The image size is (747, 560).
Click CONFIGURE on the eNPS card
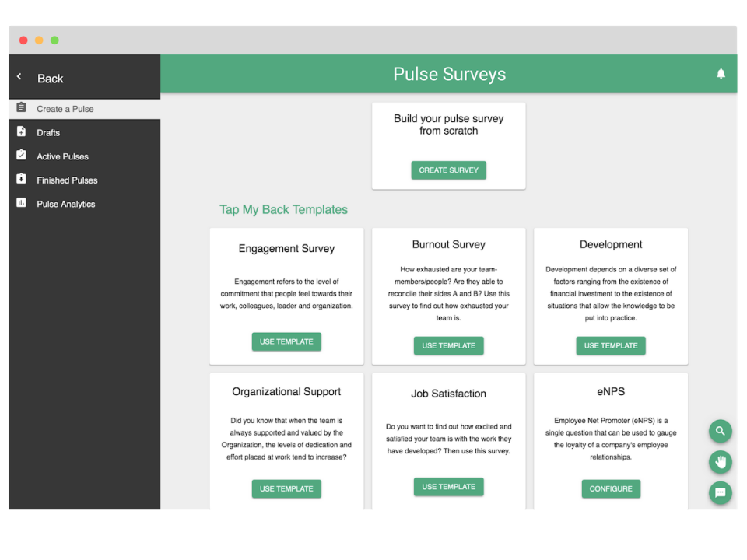[611, 488]
